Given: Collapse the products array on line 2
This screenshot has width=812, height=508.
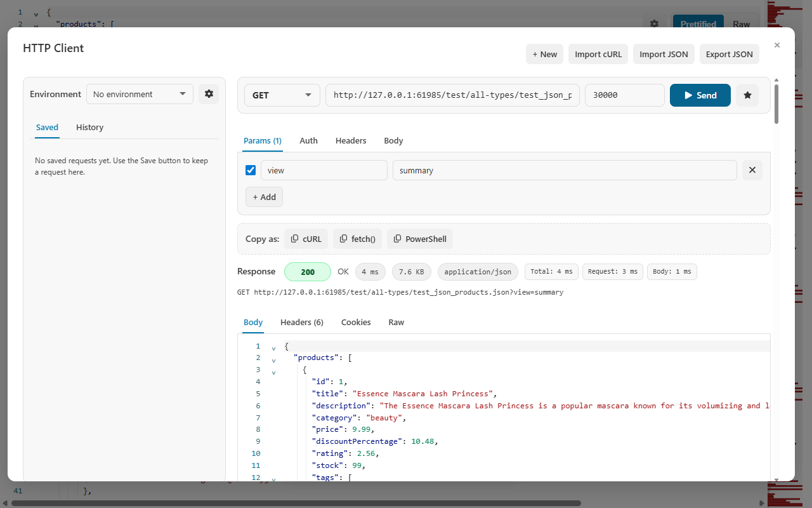Looking at the screenshot, I should [x=273, y=359].
